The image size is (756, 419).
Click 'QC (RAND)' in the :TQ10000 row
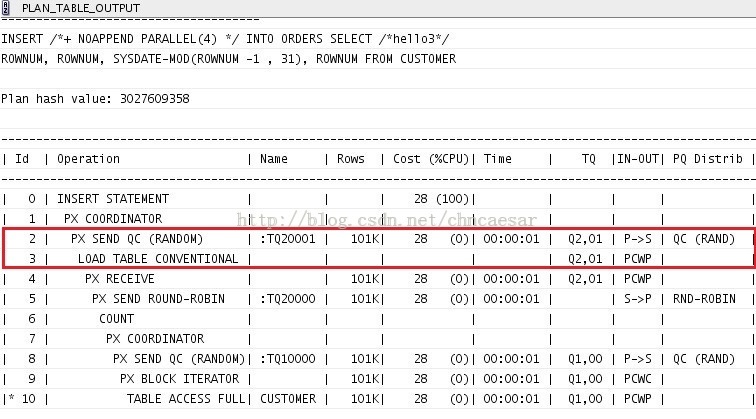point(704,359)
